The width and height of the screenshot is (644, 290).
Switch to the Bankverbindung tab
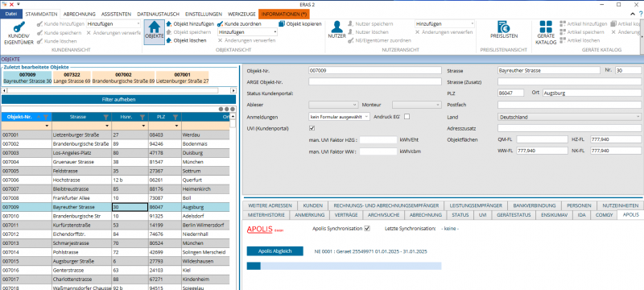(x=535, y=205)
